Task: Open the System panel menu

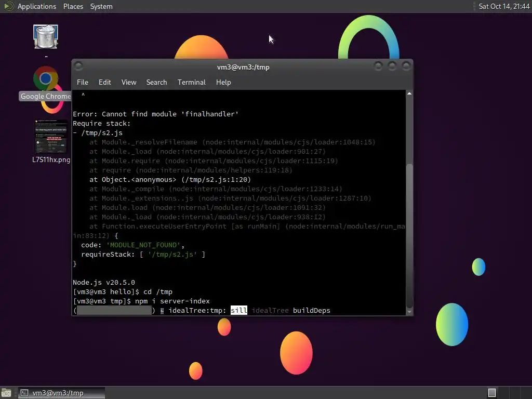Action: point(101,6)
